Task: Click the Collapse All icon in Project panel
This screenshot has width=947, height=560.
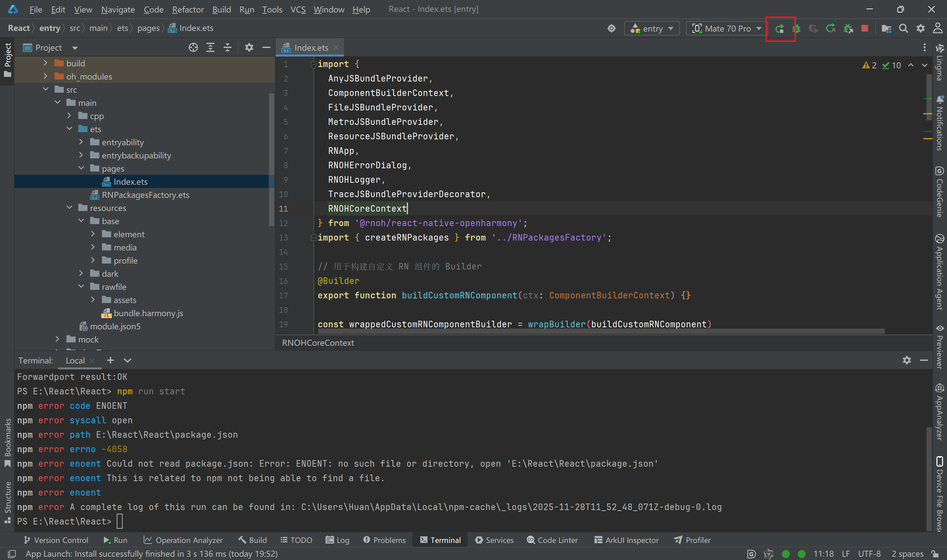Action: click(227, 48)
